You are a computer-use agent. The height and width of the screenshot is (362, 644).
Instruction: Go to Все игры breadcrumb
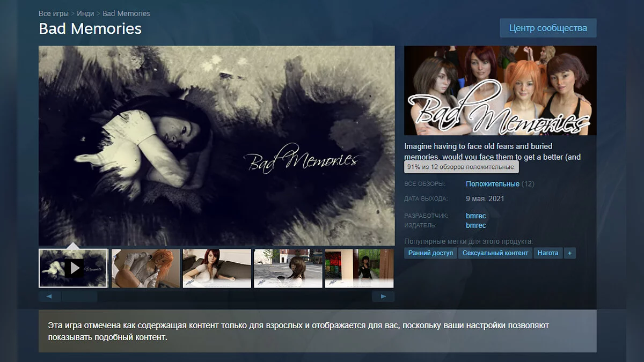click(x=53, y=13)
